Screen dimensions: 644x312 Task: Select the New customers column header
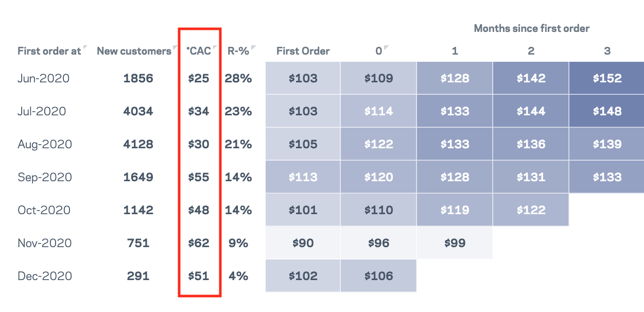[134, 51]
